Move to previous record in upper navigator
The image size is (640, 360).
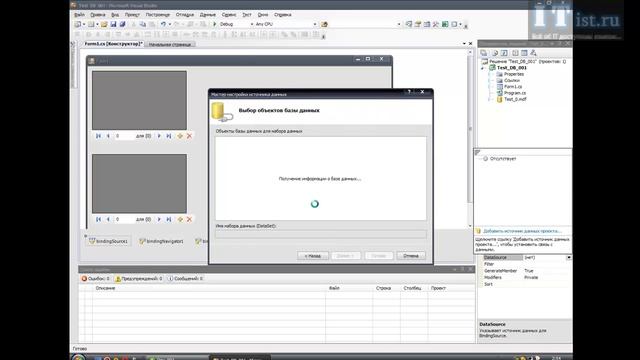click(x=108, y=136)
